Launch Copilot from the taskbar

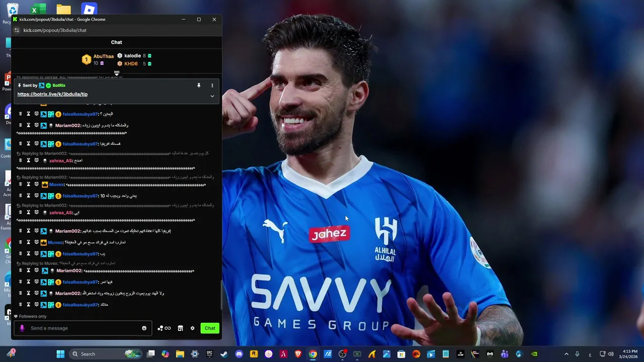pos(165,354)
